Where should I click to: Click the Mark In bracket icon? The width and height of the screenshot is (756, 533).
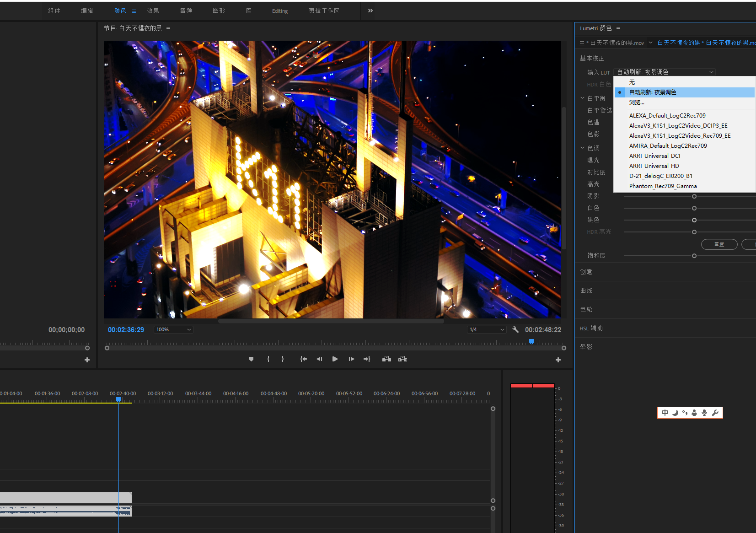tap(268, 359)
